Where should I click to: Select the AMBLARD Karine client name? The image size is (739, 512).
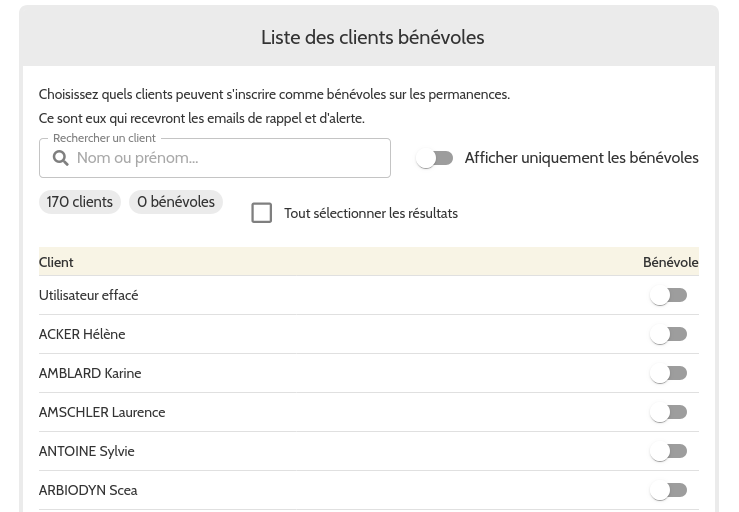pos(90,373)
